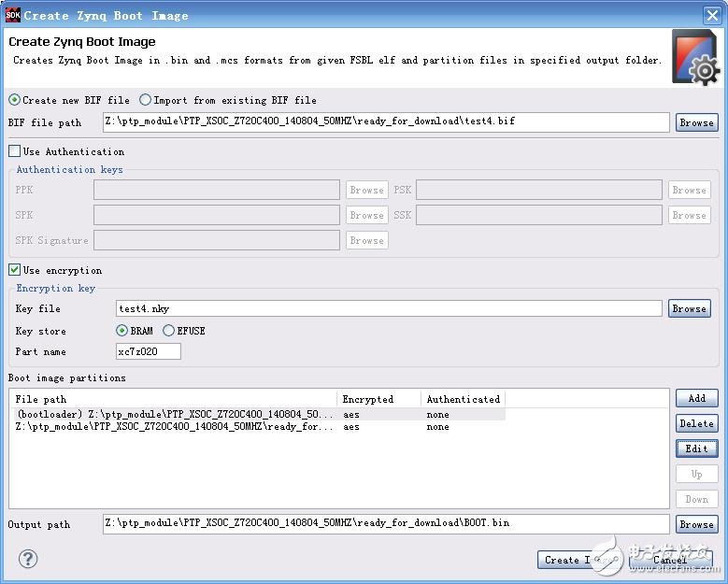
Task: Select the bootloader partition row
Action: 174,414
